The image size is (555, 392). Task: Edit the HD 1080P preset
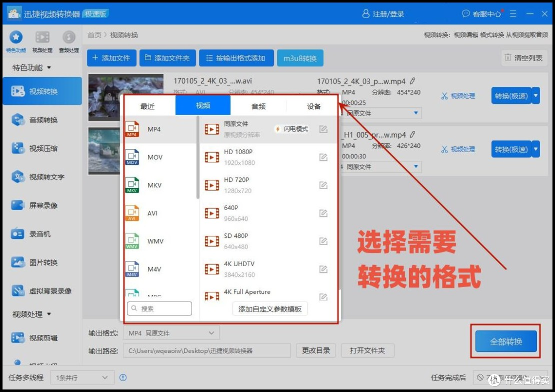coord(323,157)
